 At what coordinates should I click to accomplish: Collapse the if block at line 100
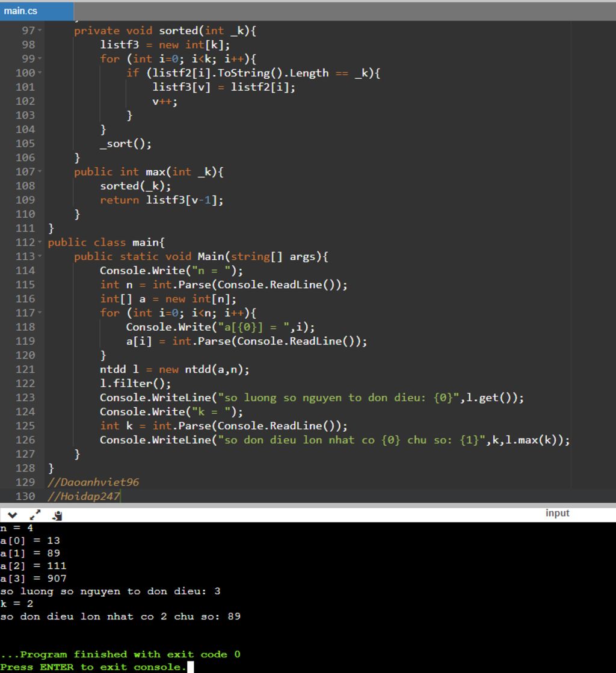40,73
